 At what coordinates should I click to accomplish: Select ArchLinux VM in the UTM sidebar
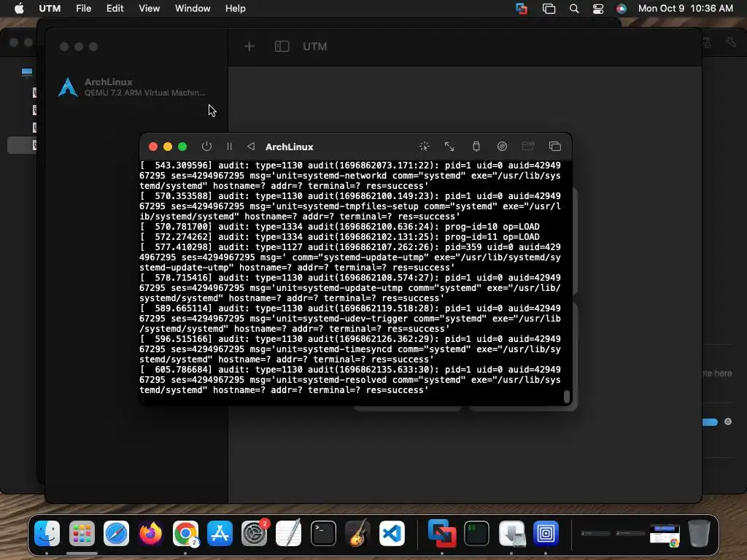(136, 87)
